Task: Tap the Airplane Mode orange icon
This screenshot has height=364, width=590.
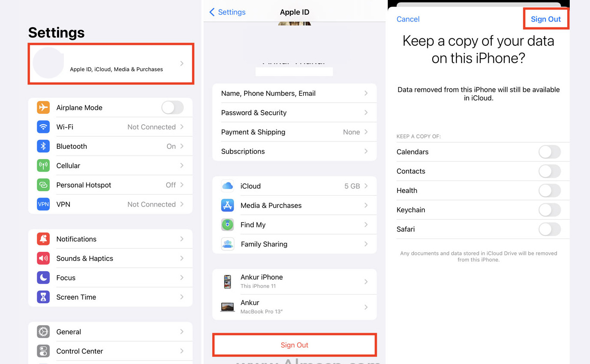Action: 43,107
